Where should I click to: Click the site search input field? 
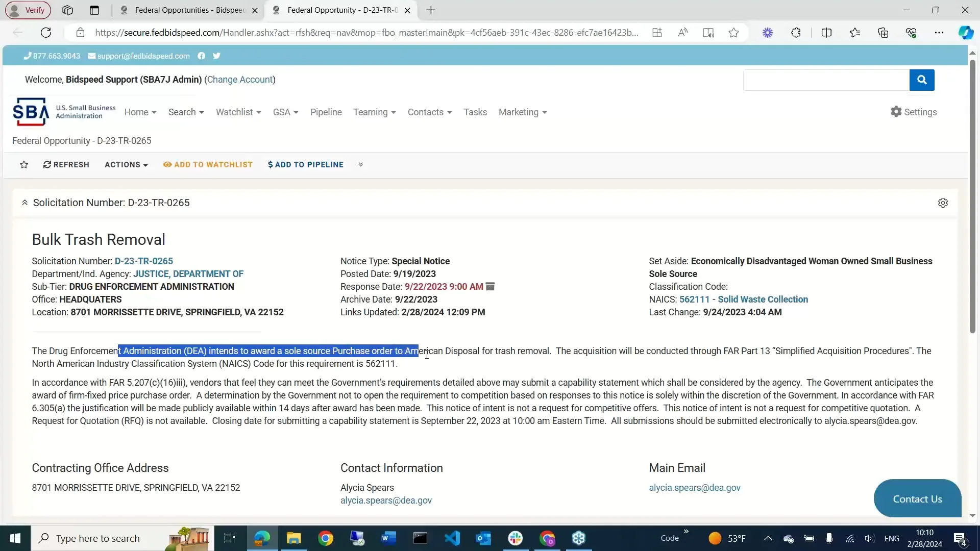[825, 80]
